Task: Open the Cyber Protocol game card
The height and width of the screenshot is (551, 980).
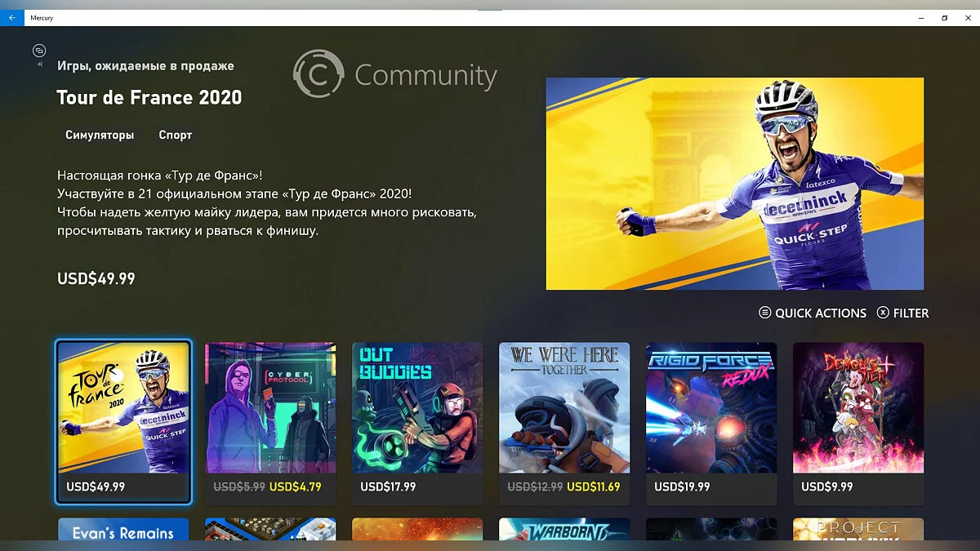Action: (270, 422)
